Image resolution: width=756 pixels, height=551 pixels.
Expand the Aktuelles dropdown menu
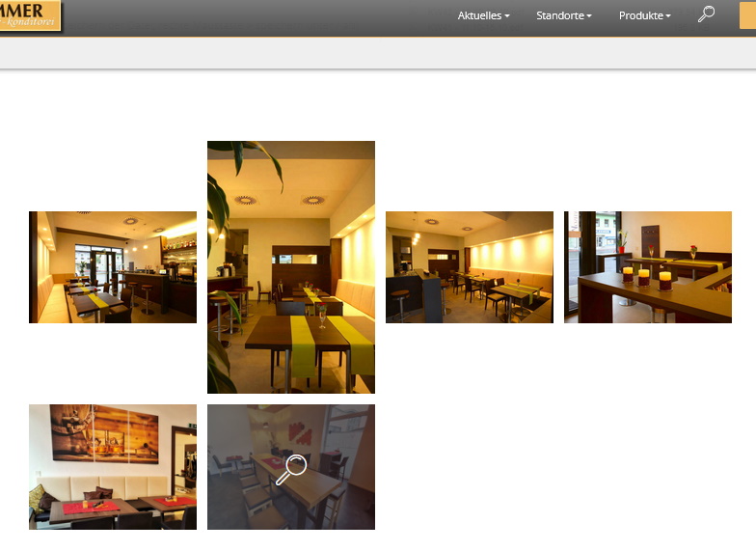coord(480,15)
